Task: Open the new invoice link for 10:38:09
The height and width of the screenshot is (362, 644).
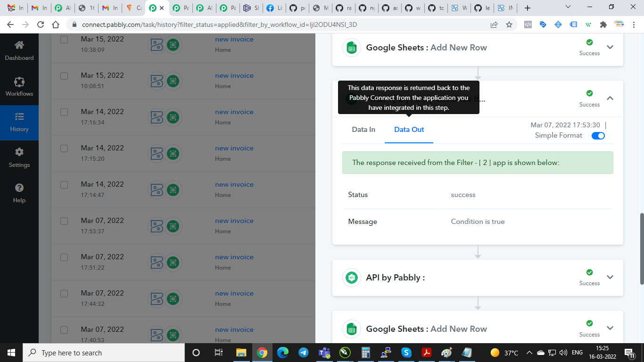Action: click(234, 40)
